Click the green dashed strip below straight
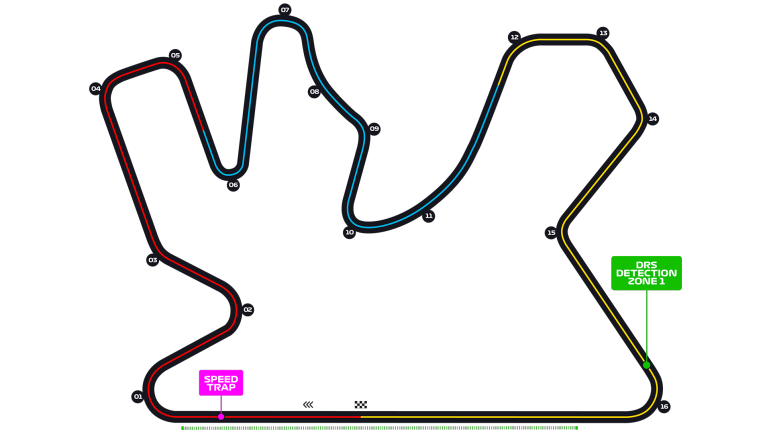The width and height of the screenshot is (771, 434). (380, 428)
